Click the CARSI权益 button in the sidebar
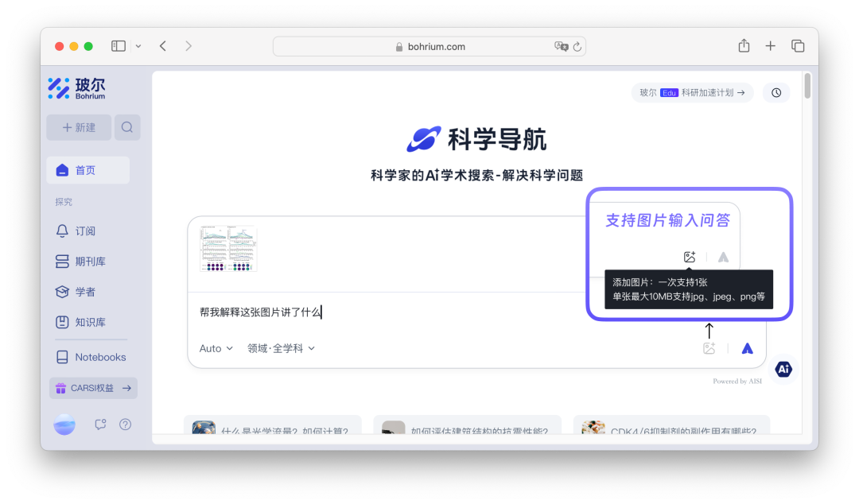Screen dimensions: 859x504 click(x=93, y=388)
